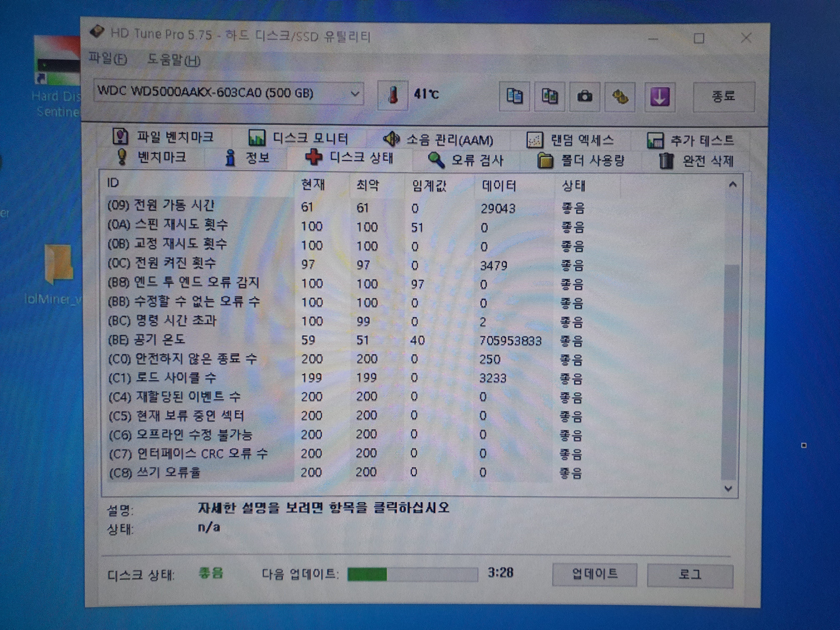The width and height of the screenshot is (840, 630).
Task: Click the scroll up arrow of the list
Action: point(732,185)
